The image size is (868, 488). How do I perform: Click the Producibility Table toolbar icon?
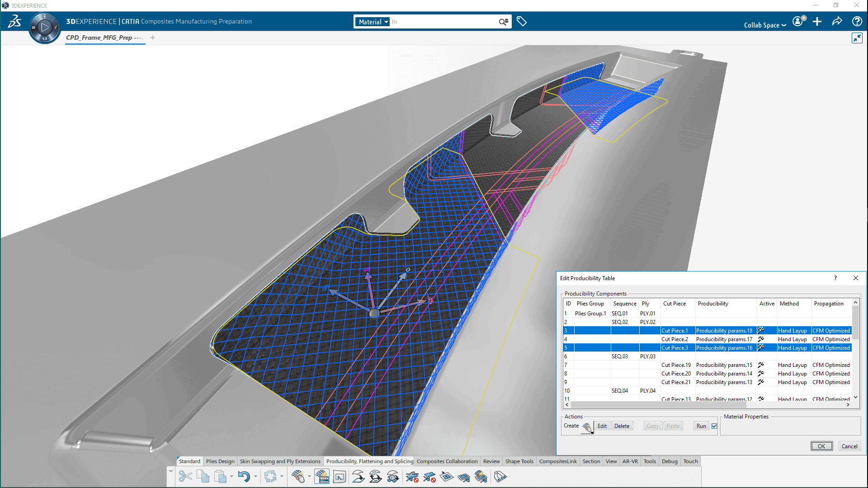pyautogui.click(x=322, y=477)
